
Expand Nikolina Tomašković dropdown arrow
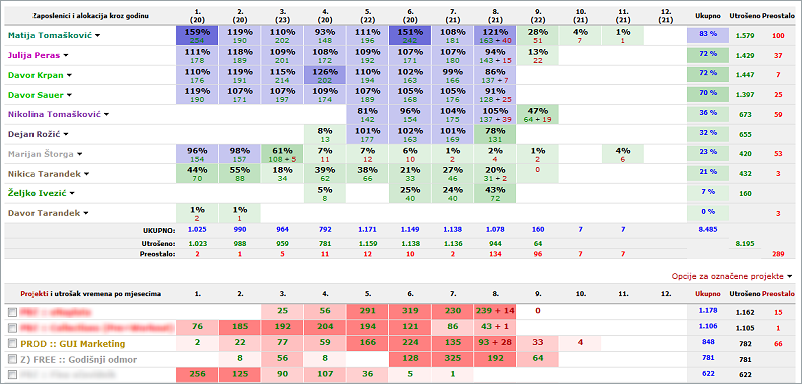(106, 115)
